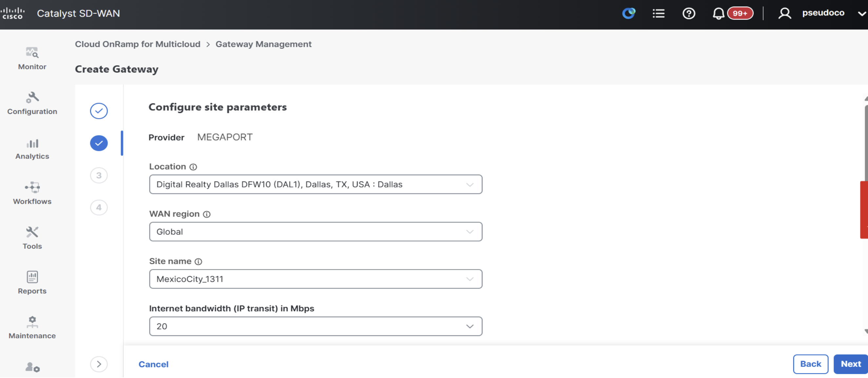
Task: Click the 99+ notification badge
Action: [x=740, y=13]
